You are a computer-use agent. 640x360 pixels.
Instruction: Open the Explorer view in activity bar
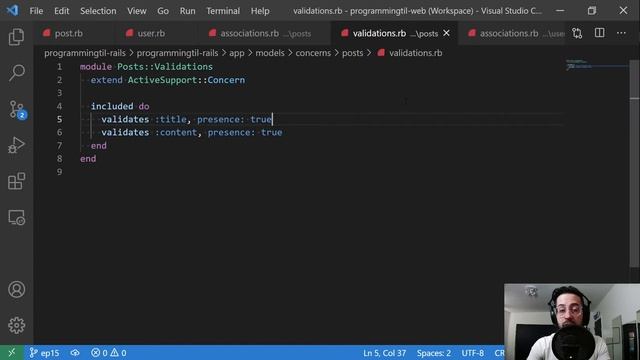pos(16,37)
